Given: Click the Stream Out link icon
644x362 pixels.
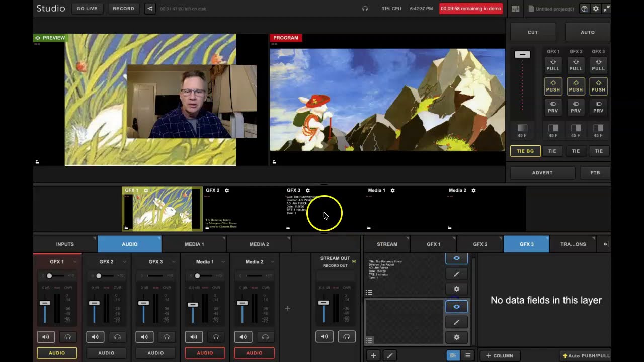Looking at the screenshot, I should pos(354,261).
